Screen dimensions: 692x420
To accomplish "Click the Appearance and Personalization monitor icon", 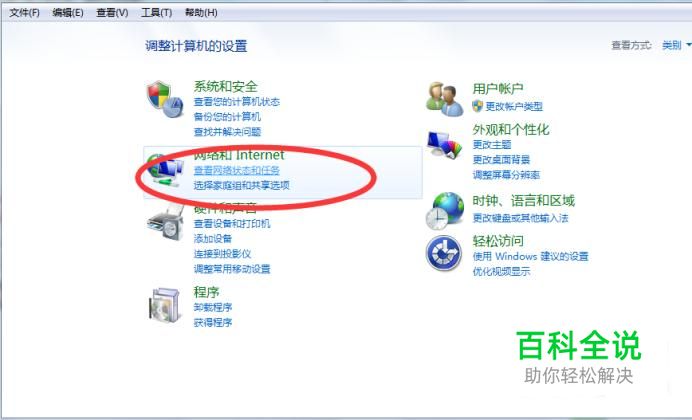I will pos(444,145).
